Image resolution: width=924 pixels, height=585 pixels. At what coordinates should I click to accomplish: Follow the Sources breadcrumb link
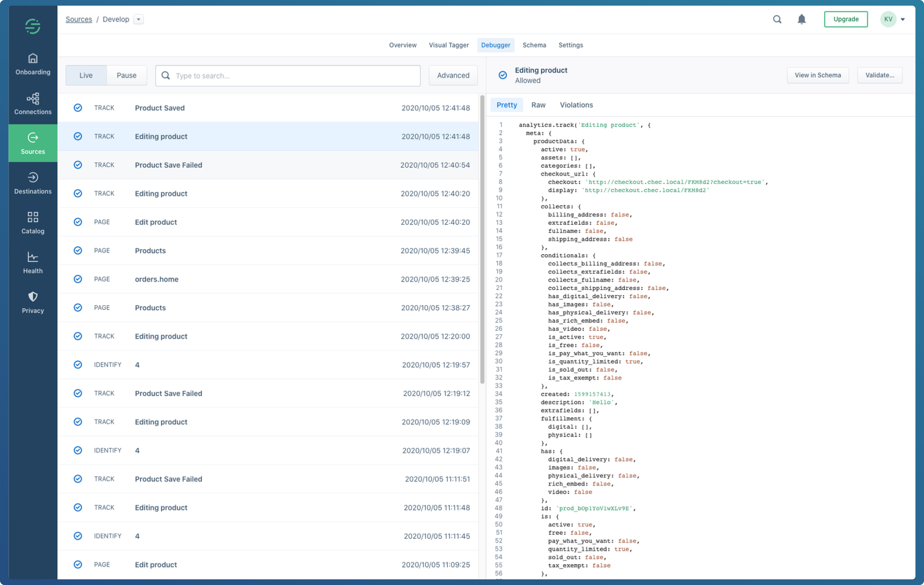tap(79, 19)
